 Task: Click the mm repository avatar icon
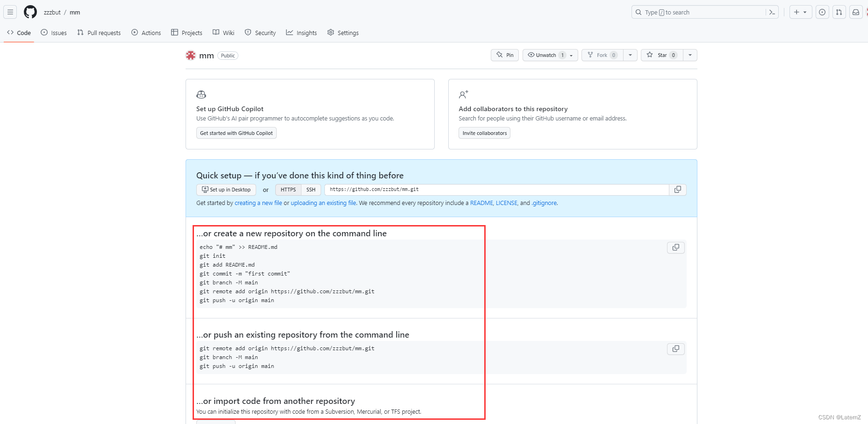click(x=191, y=55)
